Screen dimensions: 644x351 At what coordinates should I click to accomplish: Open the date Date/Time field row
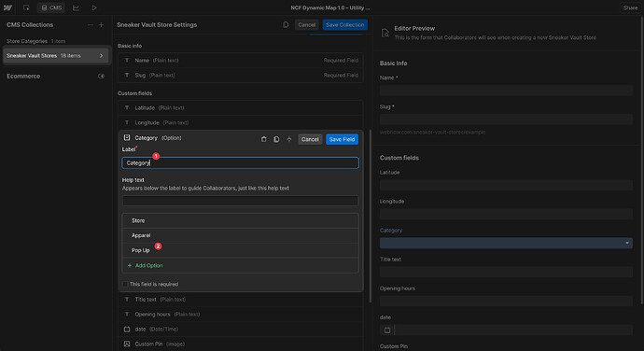tap(240, 330)
